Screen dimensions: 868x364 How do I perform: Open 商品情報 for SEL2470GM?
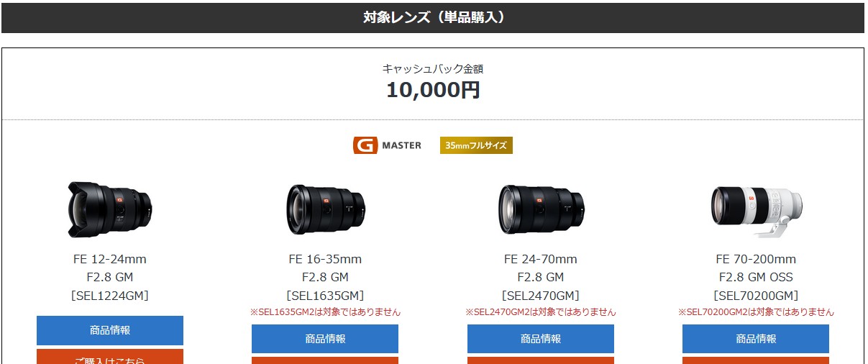[x=541, y=339]
